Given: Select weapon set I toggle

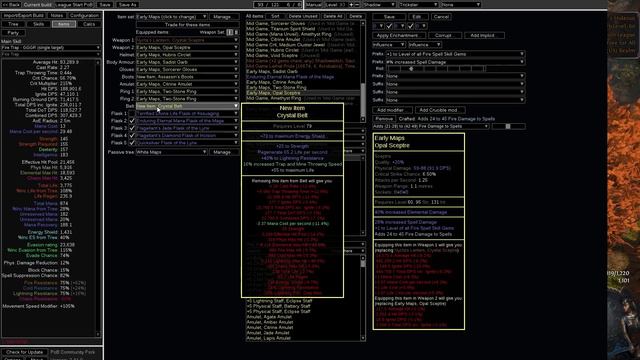Looking at the screenshot, I should click(230, 32).
